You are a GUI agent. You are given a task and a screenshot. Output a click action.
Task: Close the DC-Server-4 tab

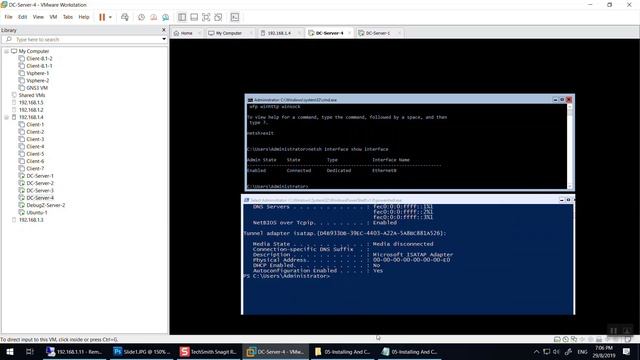pyautogui.click(x=349, y=33)
